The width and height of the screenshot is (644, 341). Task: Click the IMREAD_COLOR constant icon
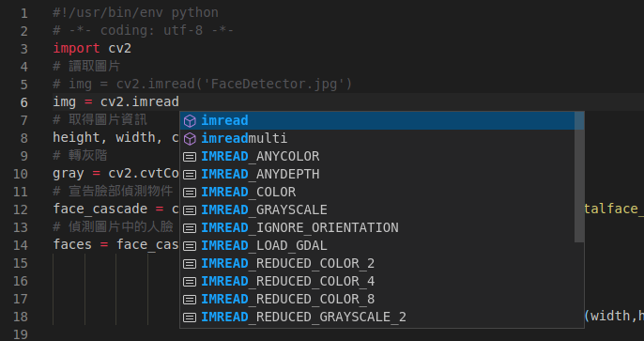(190, 193)
